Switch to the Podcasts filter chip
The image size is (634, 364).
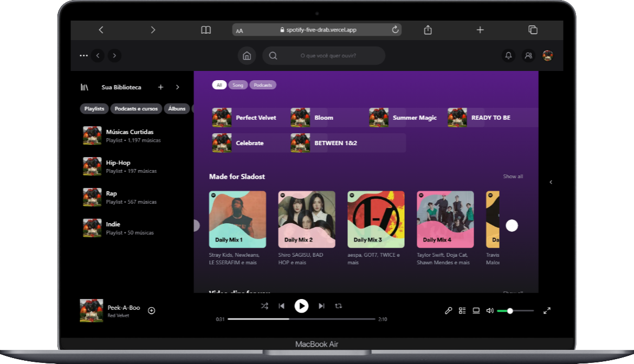tap(263, 84)
